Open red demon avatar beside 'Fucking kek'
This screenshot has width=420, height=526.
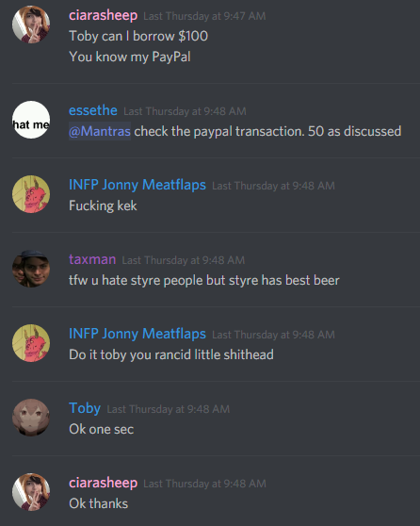pyautogui.click(x=31, y=194)
